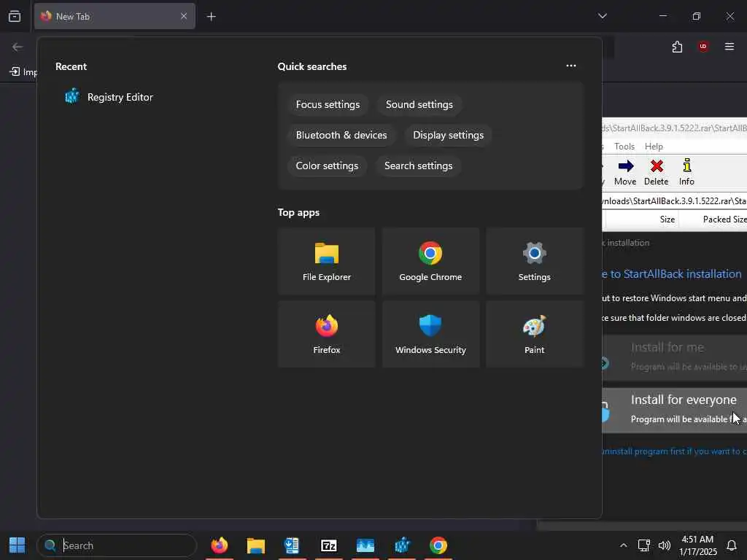The width and height of the screenshot is (747, 560).
Task: Click the uBlock Origin toolbar icon
Action: tap(703, 47)
